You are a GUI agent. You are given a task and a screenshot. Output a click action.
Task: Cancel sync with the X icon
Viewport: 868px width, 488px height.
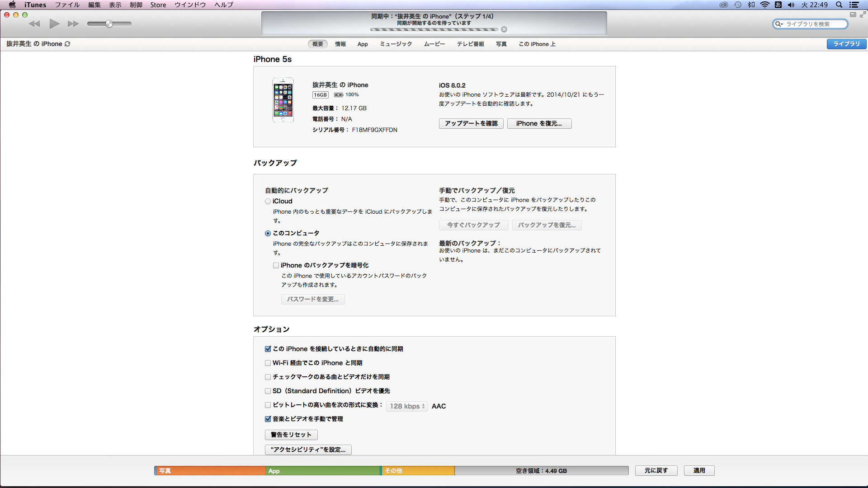[504, 29]
